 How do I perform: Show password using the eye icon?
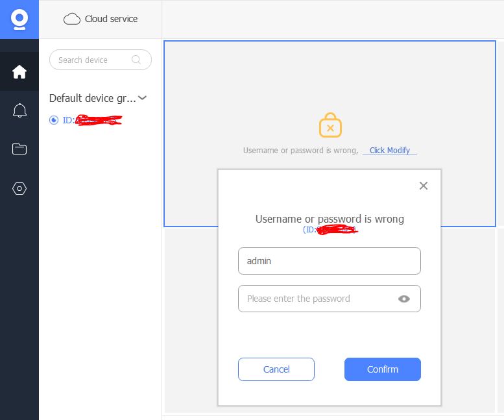tap(404, 299)
